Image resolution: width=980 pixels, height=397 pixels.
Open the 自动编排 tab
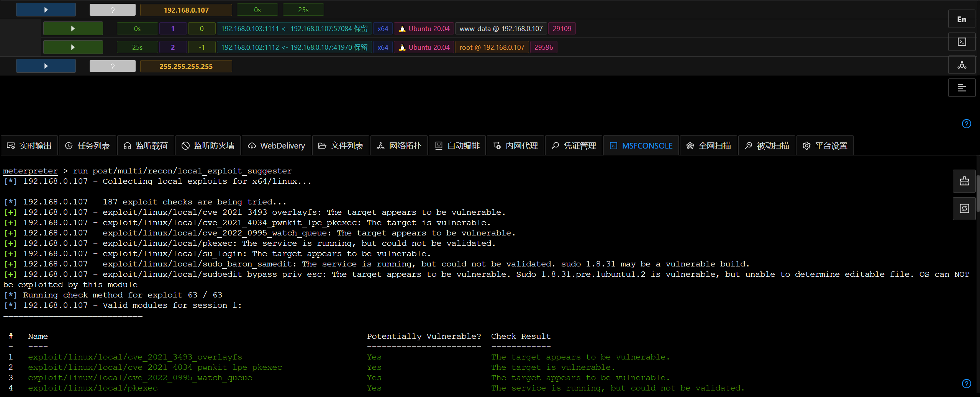click(457, 145)
